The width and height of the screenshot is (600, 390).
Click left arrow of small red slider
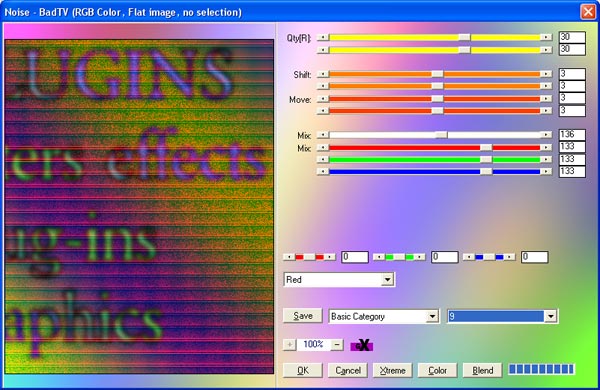click(x=289, y=257)
